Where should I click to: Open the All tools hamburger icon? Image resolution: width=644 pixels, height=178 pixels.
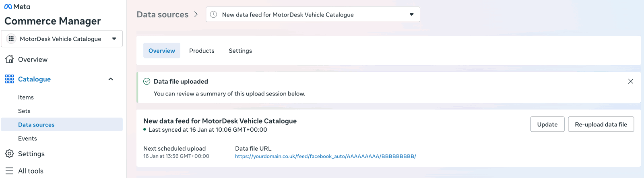pos(10,171)
